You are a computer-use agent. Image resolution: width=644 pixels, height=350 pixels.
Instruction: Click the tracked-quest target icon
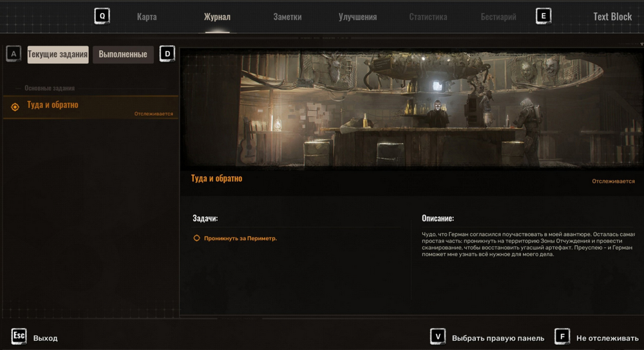[x=15, y=107]
